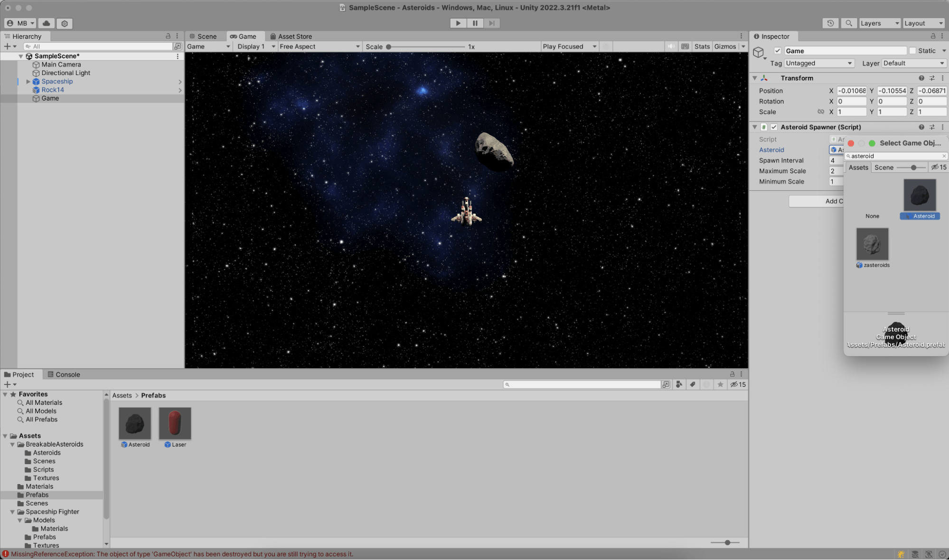Screen dimensions: 949x560
Task: Click the favorites star filter in Project toolbar
Action: [721, 384]
